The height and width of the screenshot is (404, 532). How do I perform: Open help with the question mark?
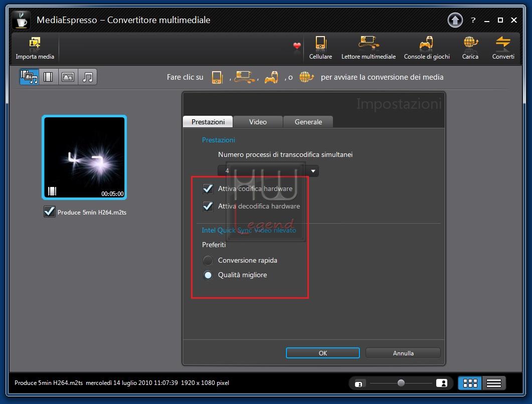pyautogui.click(x=473, y=21)
